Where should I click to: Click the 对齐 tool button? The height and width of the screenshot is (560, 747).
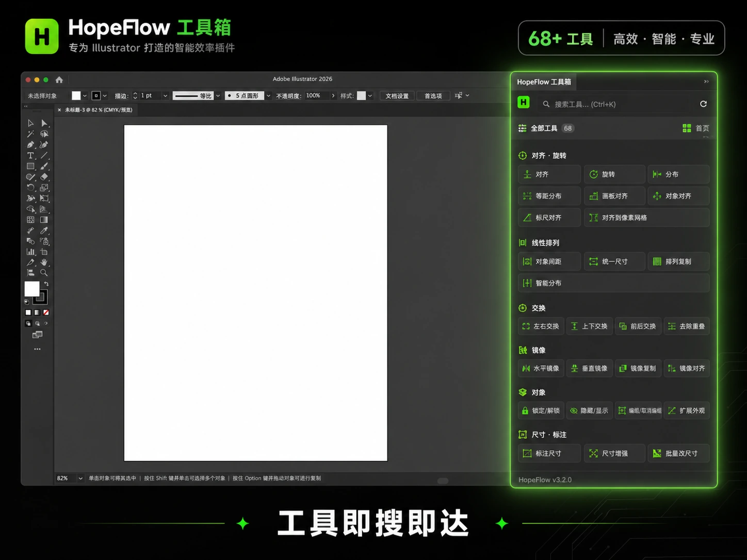549,174
